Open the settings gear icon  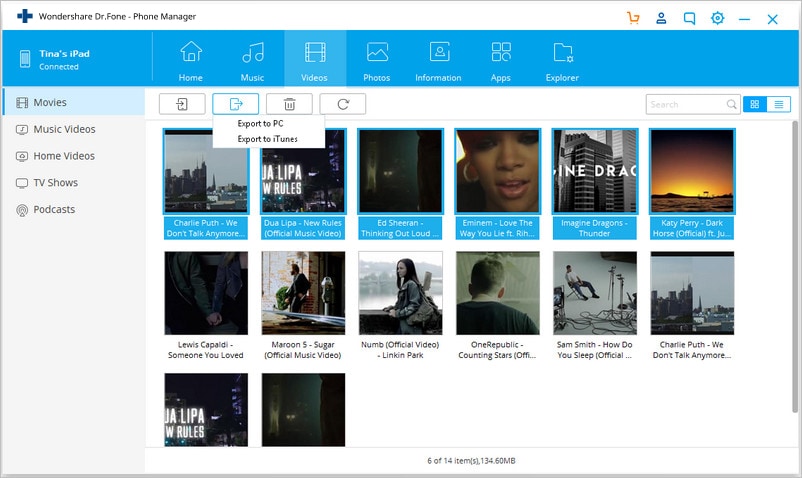pos(718,18)
